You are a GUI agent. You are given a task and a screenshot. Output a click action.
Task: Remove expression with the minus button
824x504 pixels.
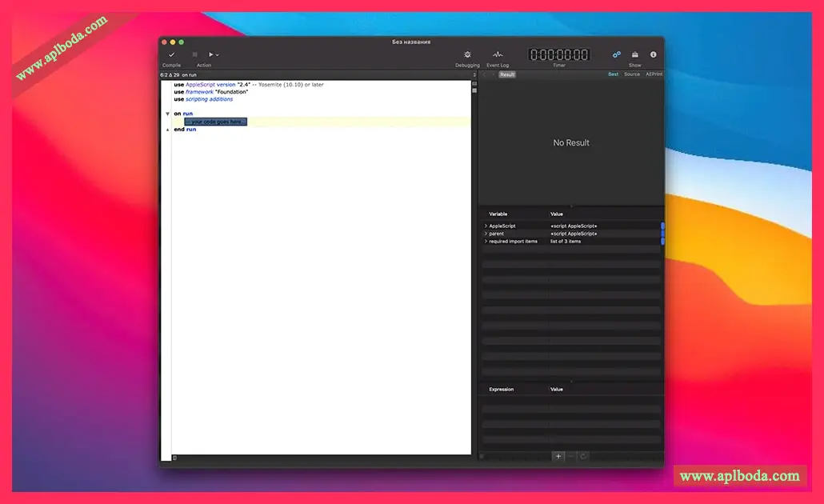pos(570,457)
